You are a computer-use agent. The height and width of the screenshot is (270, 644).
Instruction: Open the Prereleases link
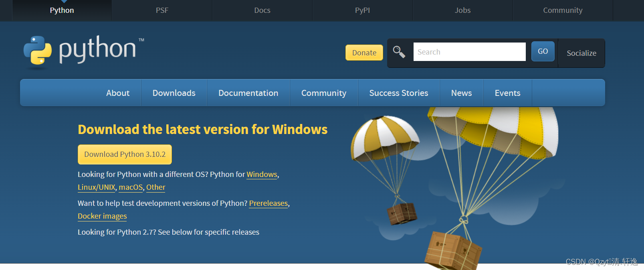point(269,203)
